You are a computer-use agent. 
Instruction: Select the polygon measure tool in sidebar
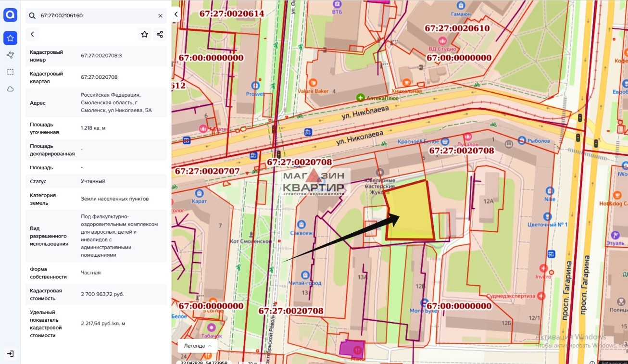pos(10,55)
